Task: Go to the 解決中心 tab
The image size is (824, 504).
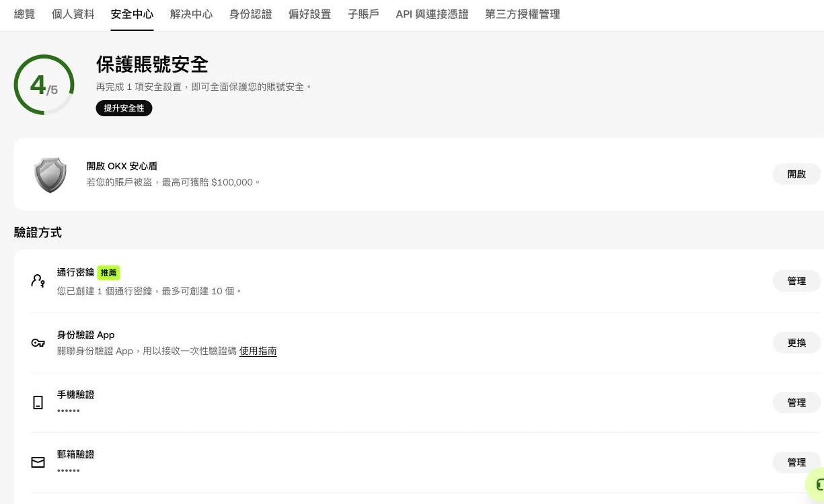Action: coord(192,14)
